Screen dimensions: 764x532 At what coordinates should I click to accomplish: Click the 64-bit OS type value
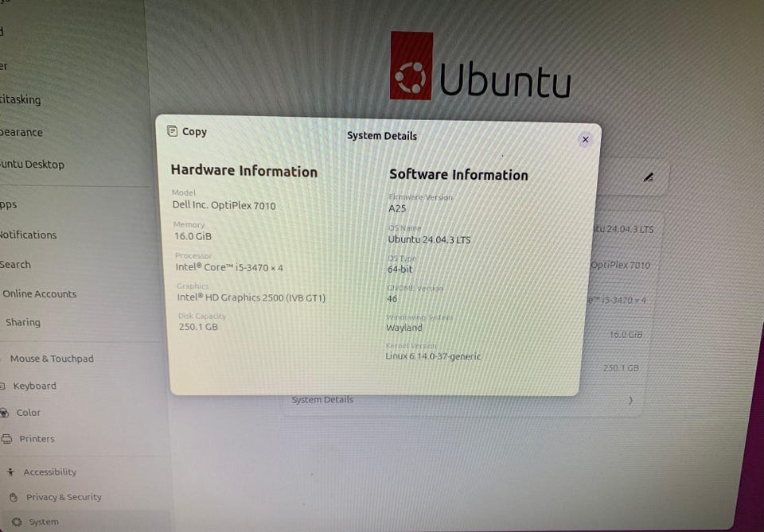(400, 269)
